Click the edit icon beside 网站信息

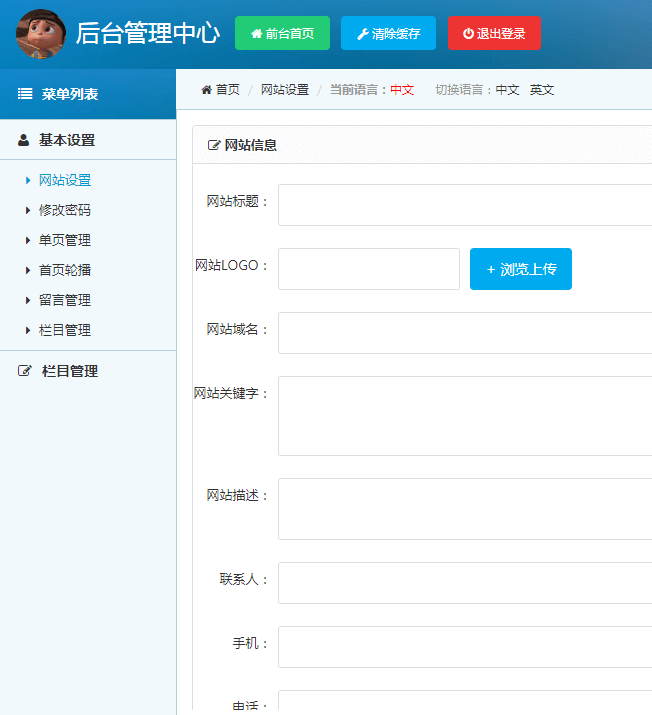coord(213,145)
